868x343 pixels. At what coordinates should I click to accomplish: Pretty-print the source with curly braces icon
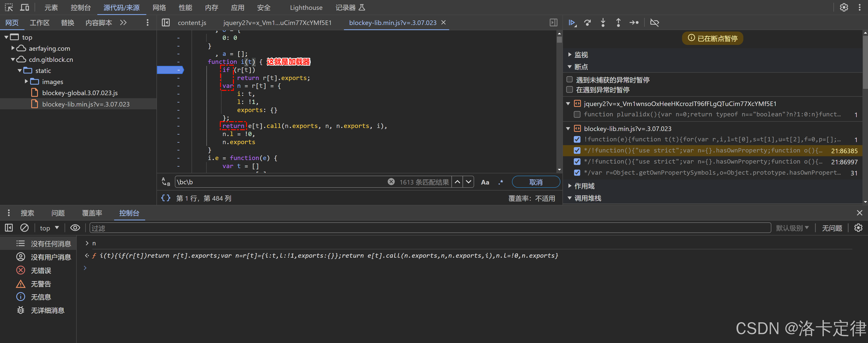point(166,198)
